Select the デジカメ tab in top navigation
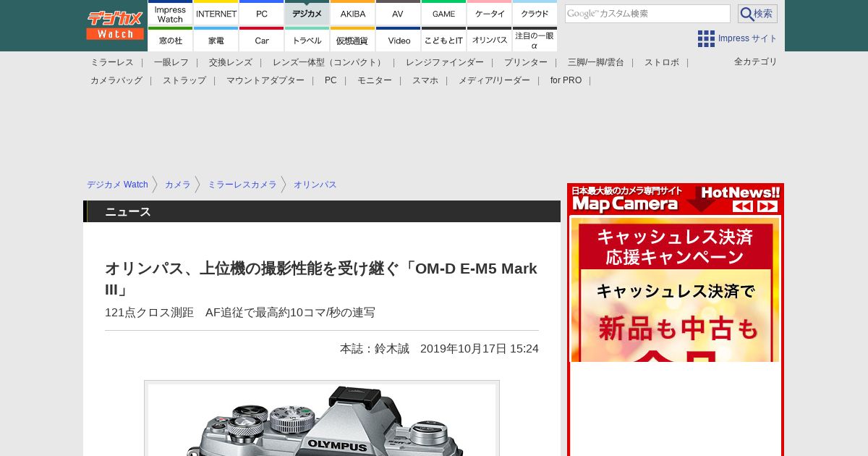 point(307,13)
